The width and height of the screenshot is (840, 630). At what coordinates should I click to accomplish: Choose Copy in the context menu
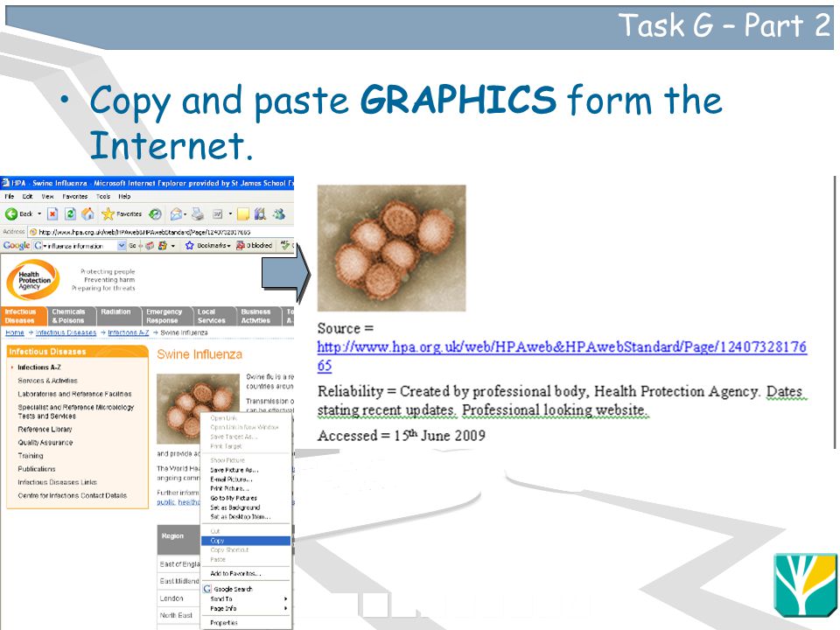pos(246,541)
